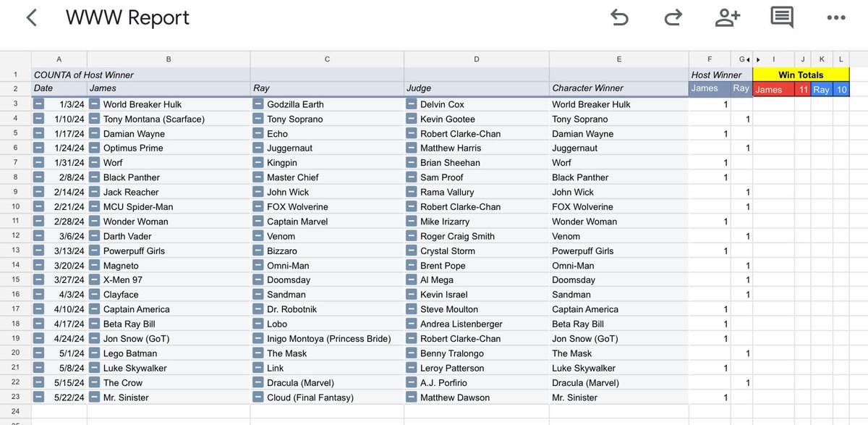Open the three-dot more options menu
Screen dimensions: 868x425
tap(835, 18)
